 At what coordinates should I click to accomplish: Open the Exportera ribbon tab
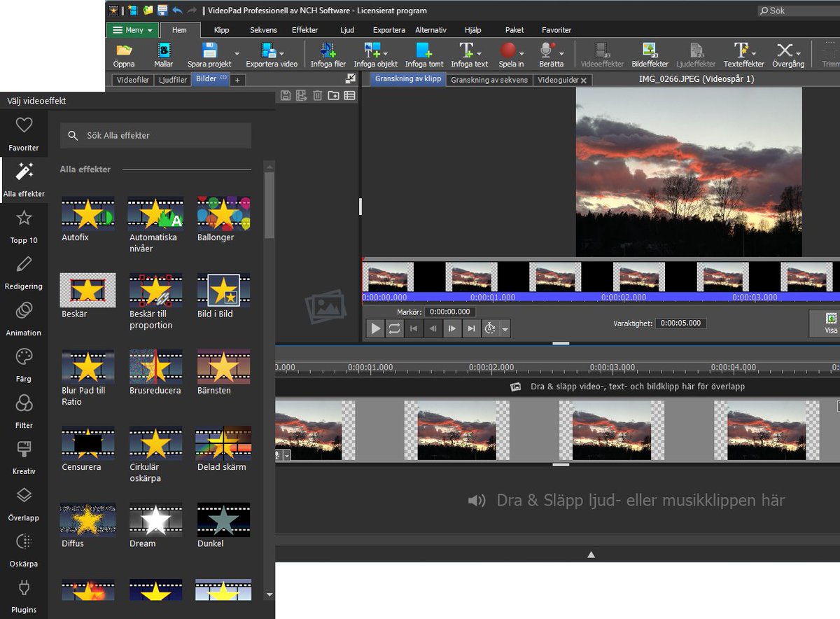(389, 30)
